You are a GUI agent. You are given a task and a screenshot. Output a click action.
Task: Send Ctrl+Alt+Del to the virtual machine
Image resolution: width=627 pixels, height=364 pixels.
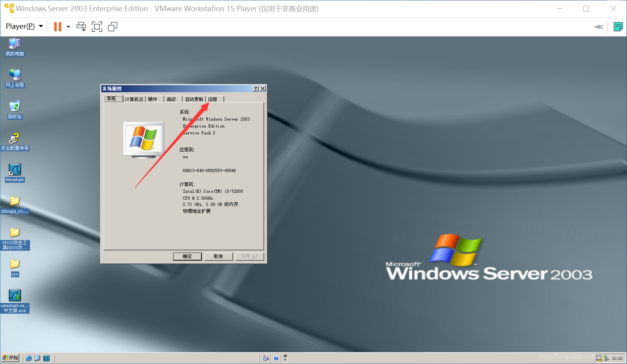[x=81, y=26]
